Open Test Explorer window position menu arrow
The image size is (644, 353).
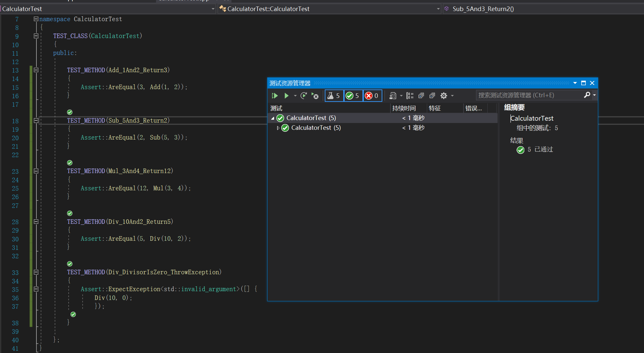pos(575,83)
